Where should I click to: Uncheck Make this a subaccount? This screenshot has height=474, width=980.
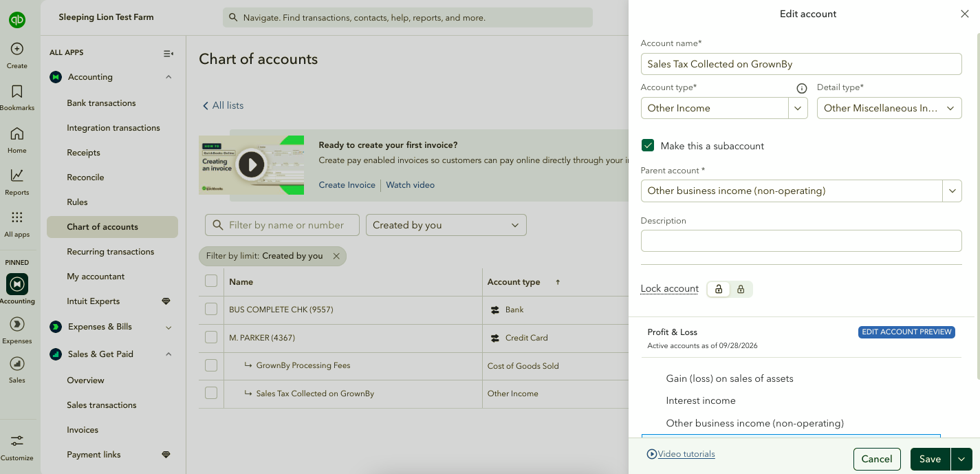648,146
